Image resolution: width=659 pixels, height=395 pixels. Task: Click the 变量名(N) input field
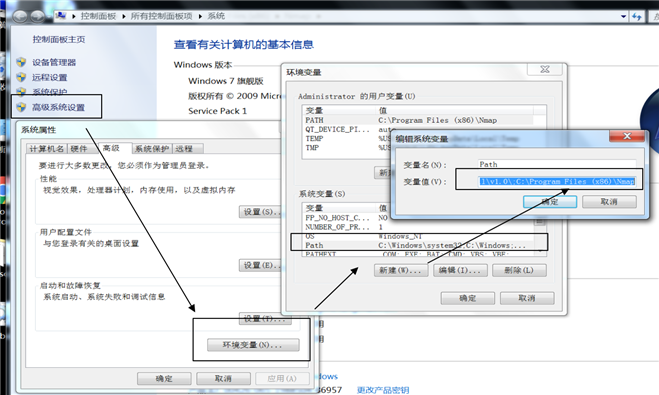[557, 164]
